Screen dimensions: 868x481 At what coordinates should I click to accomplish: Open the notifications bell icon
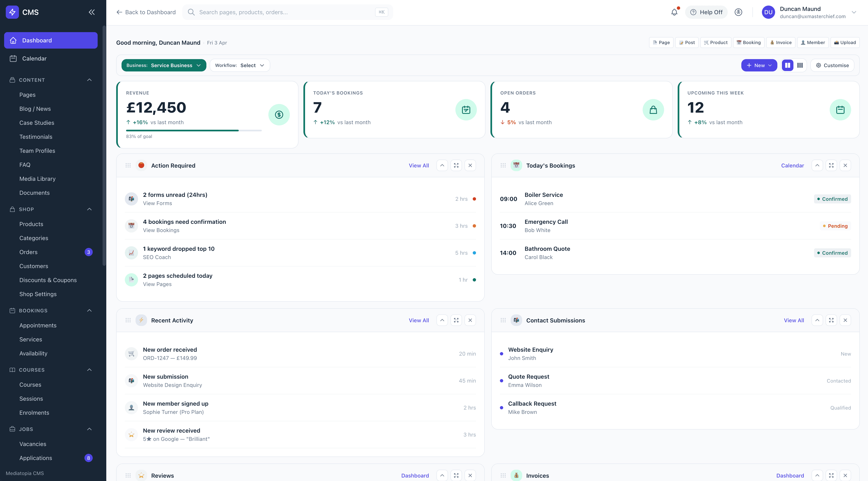[674, 12]
